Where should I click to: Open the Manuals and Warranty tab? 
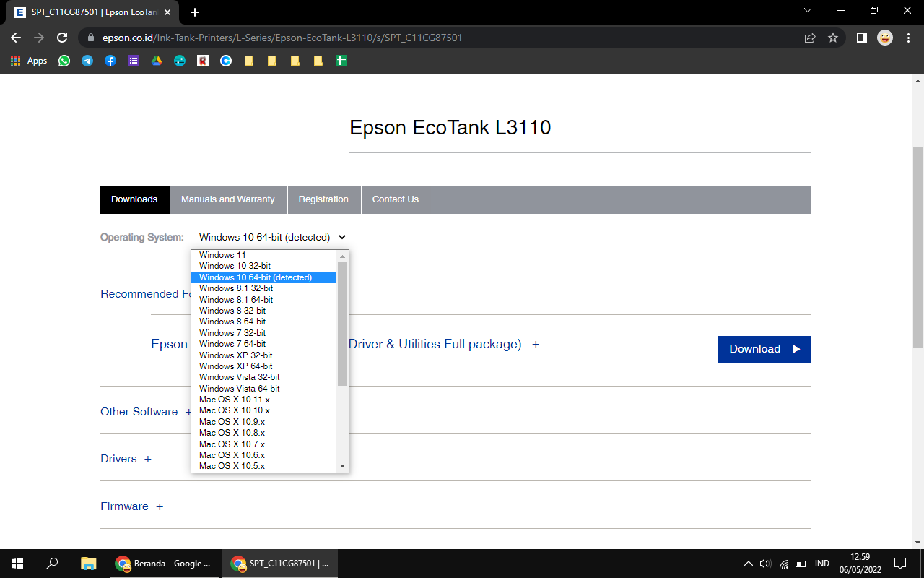(228, 199)
